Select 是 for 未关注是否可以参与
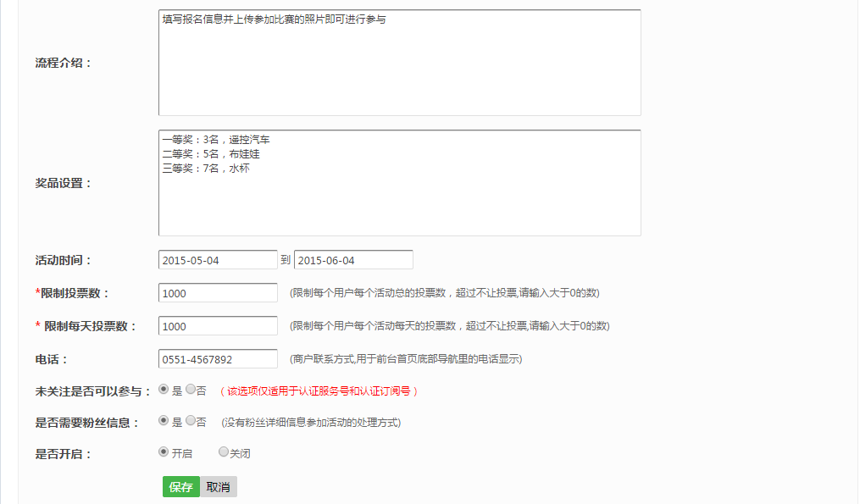 [164, 390]
